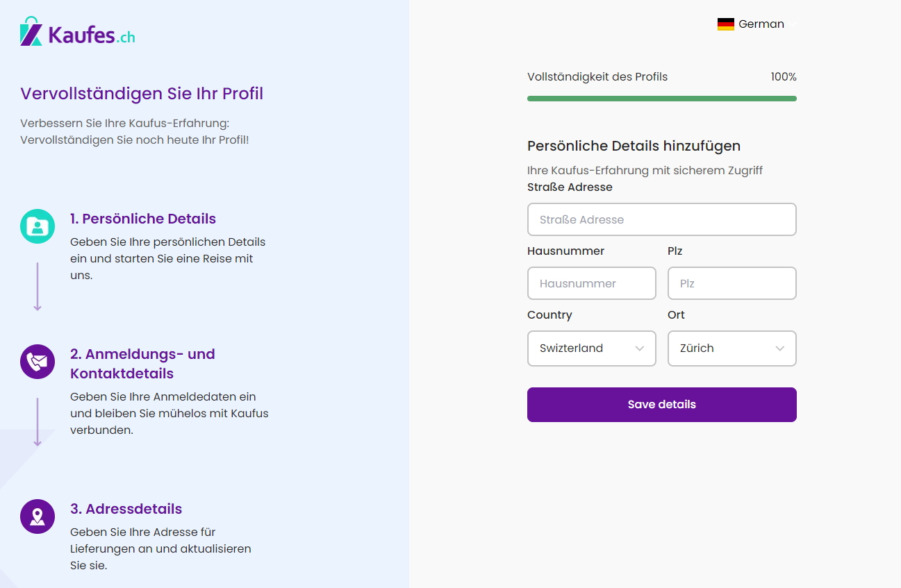Click the Save details button
The image size is (901, 588).
click(662, 405)
